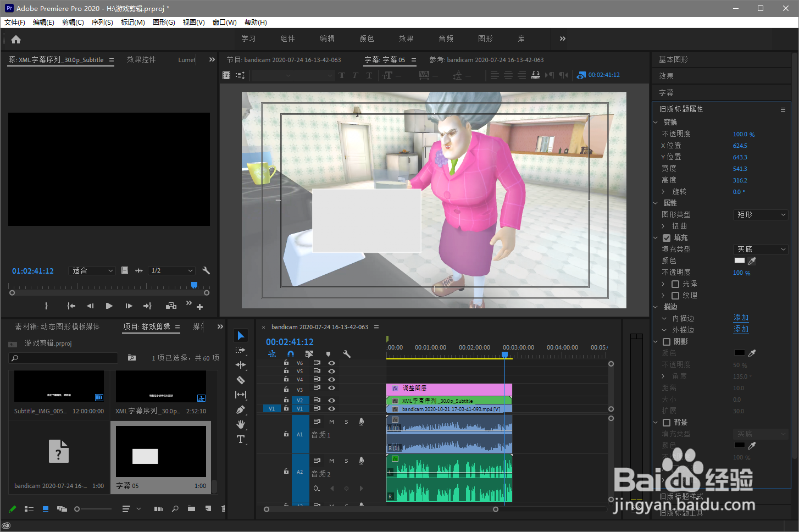The width and height of the screenshot is (799, 532).
Task: Select the Razor tool
Action: pyautogui.click(x=241, y=380)
